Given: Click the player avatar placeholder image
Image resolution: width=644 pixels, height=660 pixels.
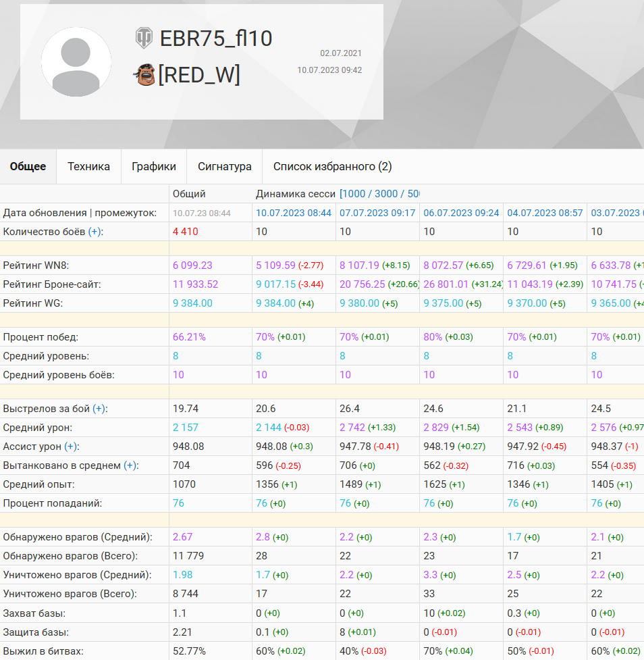Looking at the screenshot, I should click(76, 62).
